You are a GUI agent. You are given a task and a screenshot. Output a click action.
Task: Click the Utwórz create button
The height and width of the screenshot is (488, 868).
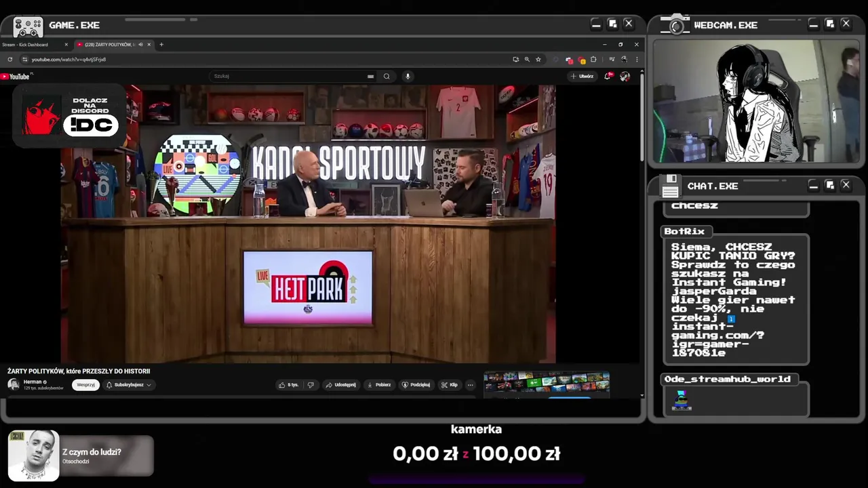(583, 76)
